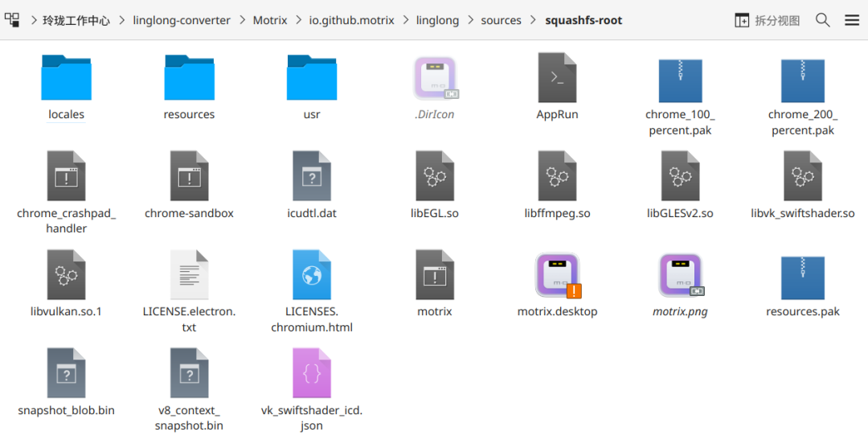Select the libvulkan.so.1 library icon
868x444 pixels.
pyautogui.click(x=67, y=274)
